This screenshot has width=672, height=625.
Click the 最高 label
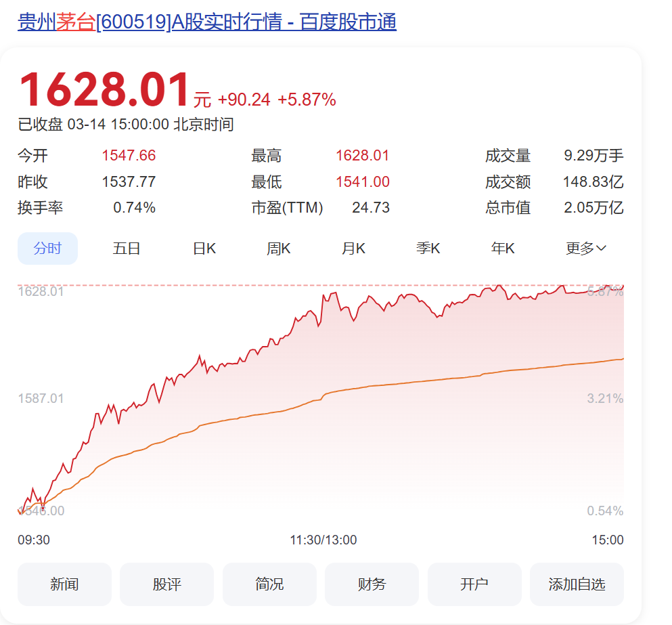(x=267, y=155)
